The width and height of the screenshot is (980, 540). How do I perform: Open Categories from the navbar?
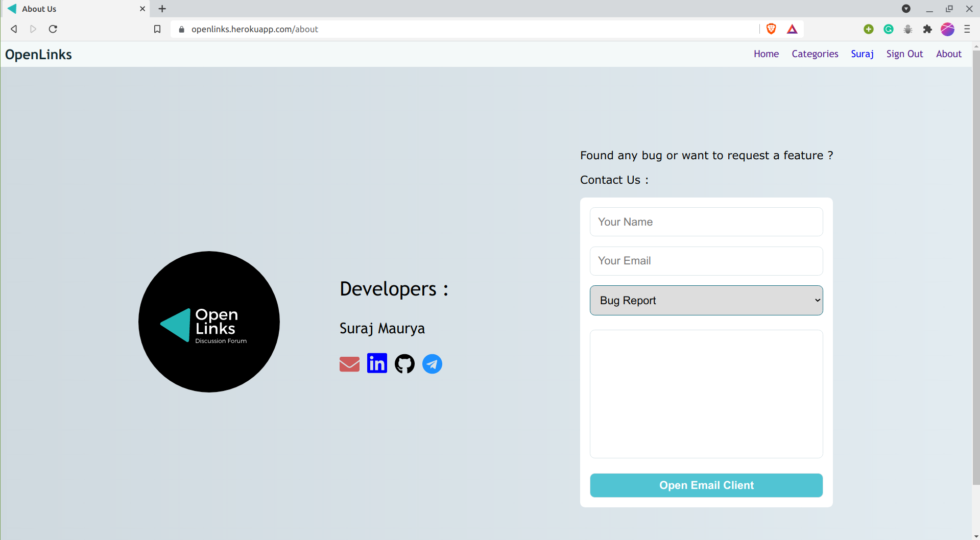click(x=815, y=54)
